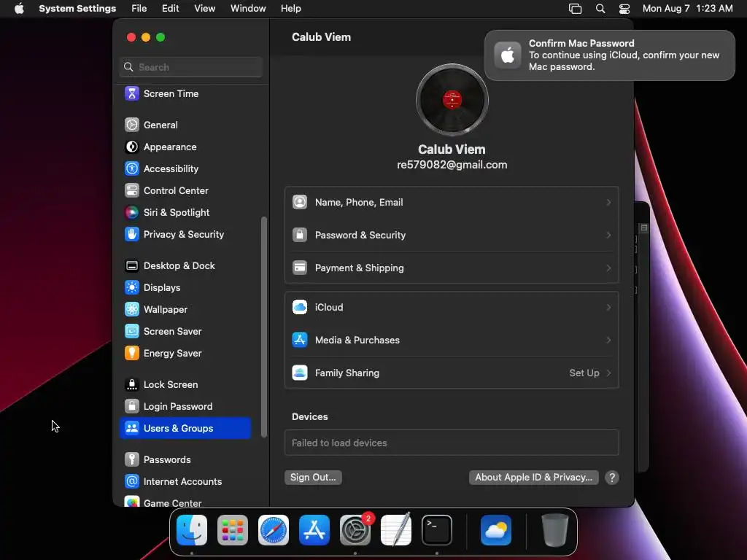Screen dimensions: 747x560
Task: Click the 're579082@gmail.com' email text
Action: click(452, 165)
